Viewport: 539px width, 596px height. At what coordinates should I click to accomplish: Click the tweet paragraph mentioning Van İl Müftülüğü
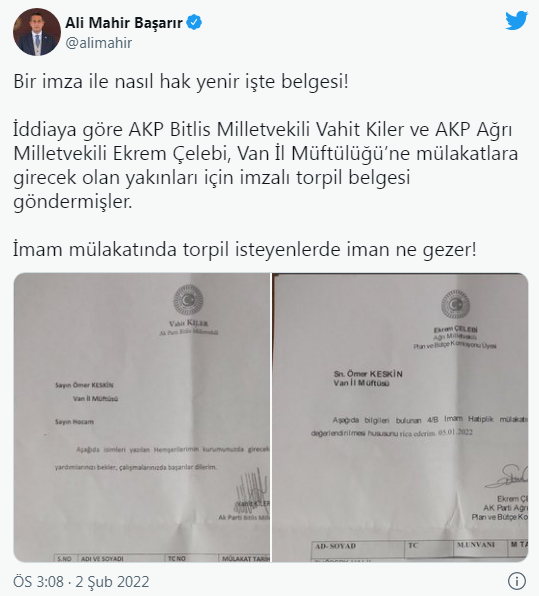[266, 165]
